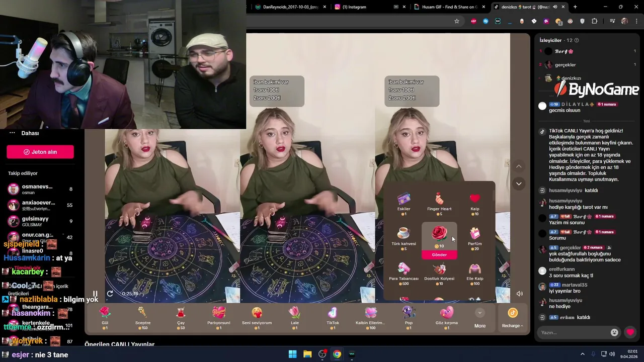Click martaval3S username in chat
The height and width of the screenshot is (362, 644).
tap(575, 285)
